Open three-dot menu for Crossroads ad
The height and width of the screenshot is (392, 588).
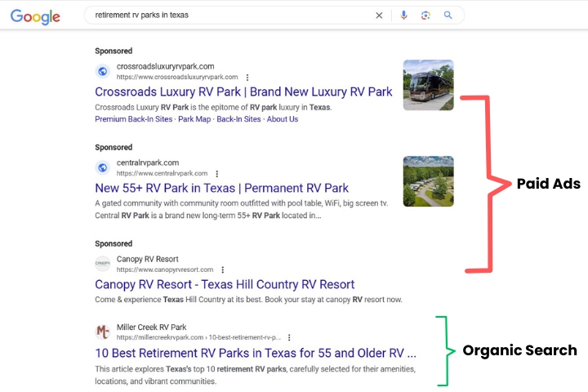point(247,78)
